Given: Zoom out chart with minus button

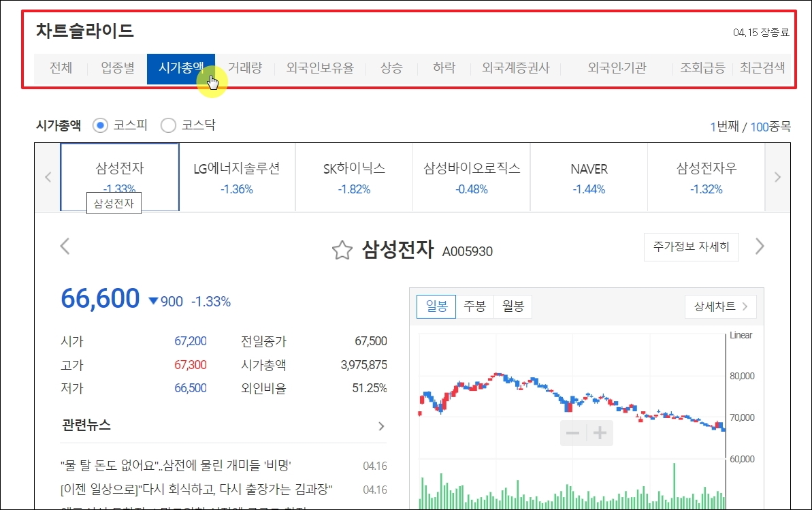Looking at the screenshot, I should pos(572,433).
